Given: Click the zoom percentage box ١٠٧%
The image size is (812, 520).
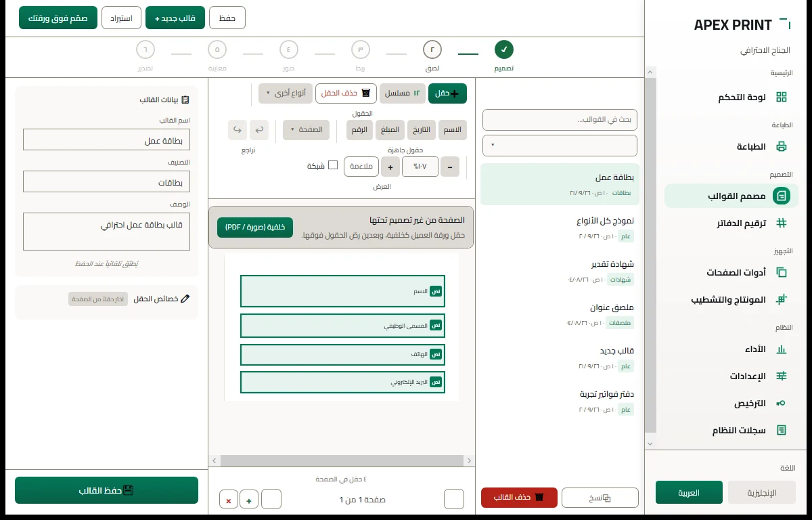Looking at the screenshot, I should (420, 167).
